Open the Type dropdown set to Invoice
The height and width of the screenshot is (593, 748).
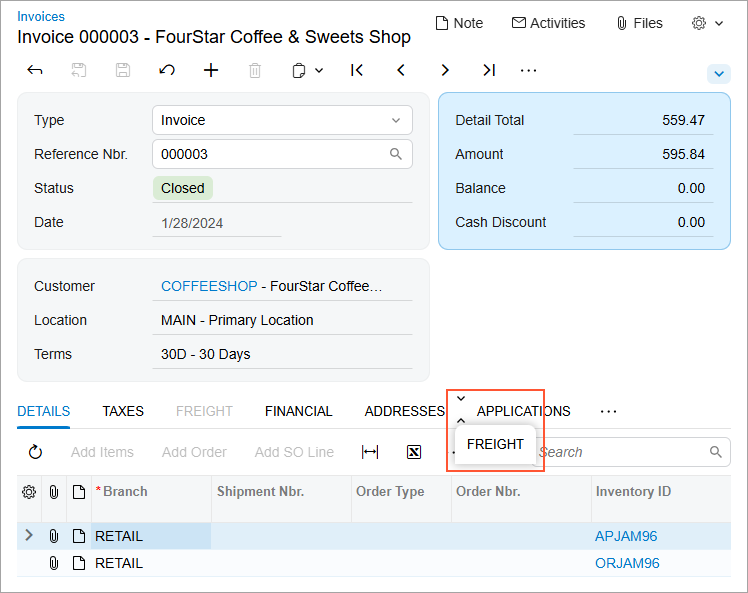click(x=281, y=120)
